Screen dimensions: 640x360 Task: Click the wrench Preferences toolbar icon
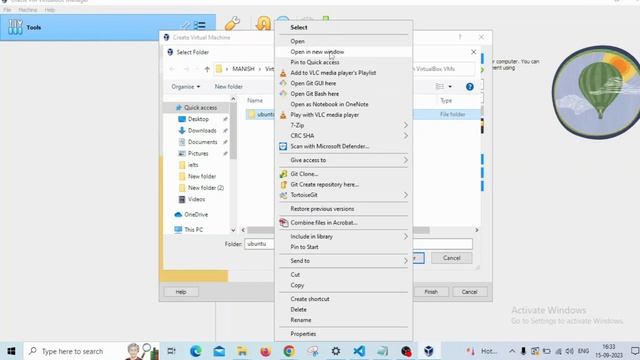click(232, 24)
